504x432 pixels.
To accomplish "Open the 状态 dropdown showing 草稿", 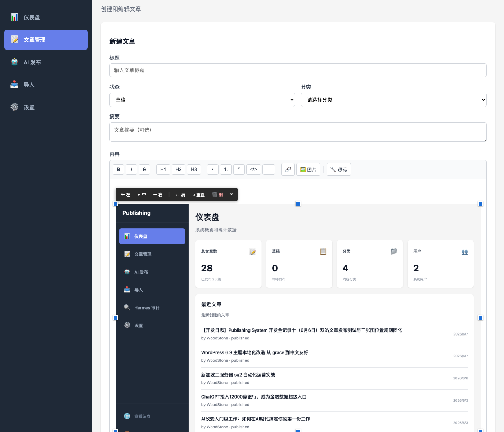I will [x=202, y=100].
